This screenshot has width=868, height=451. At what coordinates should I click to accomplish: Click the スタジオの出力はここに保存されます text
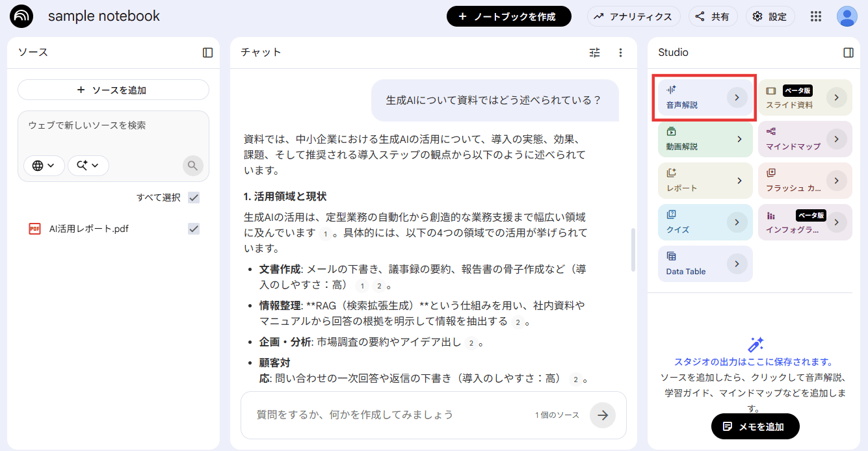coord(754,362)
